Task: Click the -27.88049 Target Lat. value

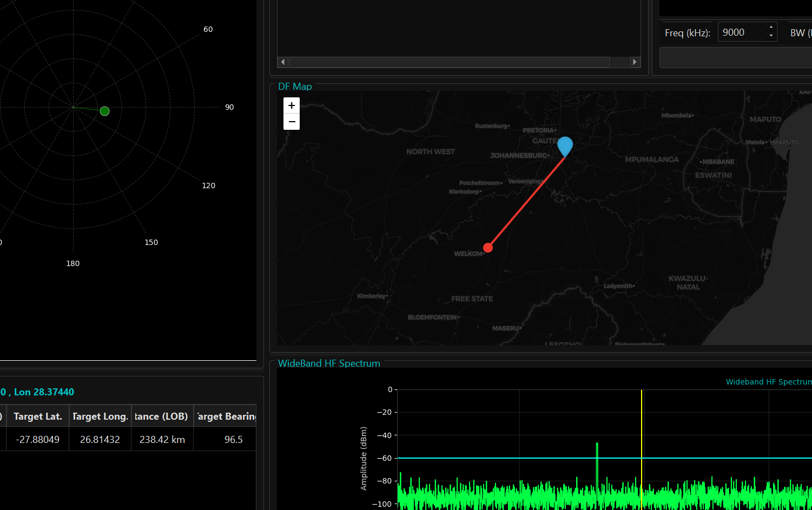Action: point(37,439)
